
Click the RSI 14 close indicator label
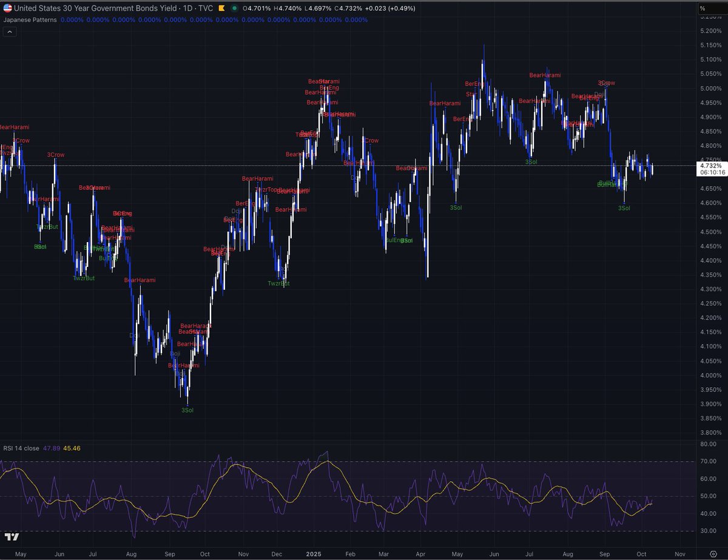tap(21, 448)
